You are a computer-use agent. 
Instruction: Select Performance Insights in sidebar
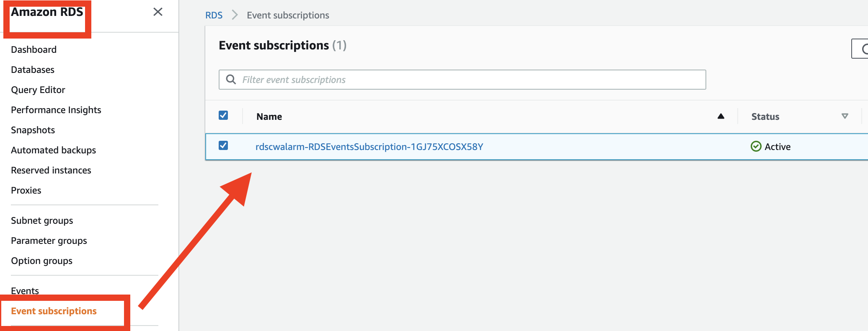coord(56,110)
